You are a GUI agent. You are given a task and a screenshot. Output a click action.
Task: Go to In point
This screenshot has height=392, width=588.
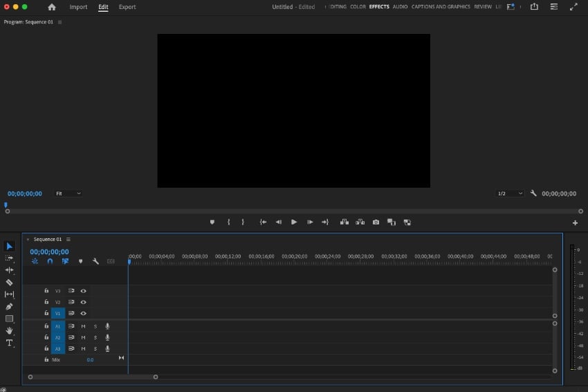[x=264, y=222]
